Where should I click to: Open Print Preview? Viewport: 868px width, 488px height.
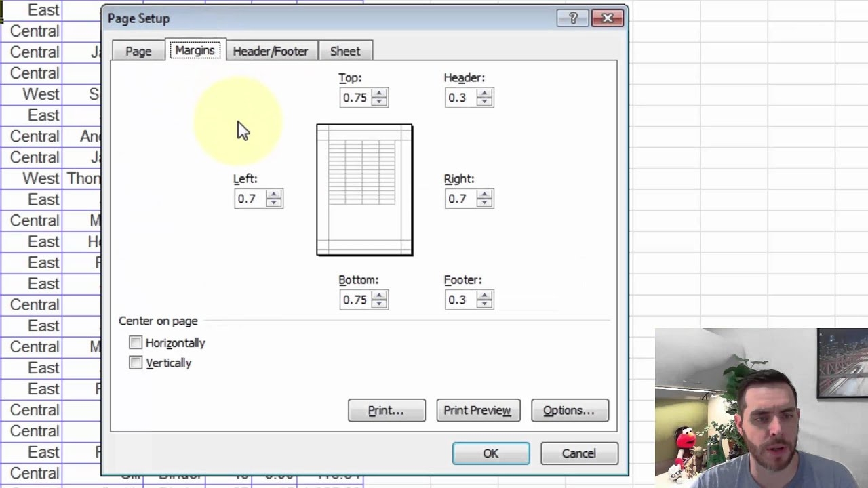[477, 410]
